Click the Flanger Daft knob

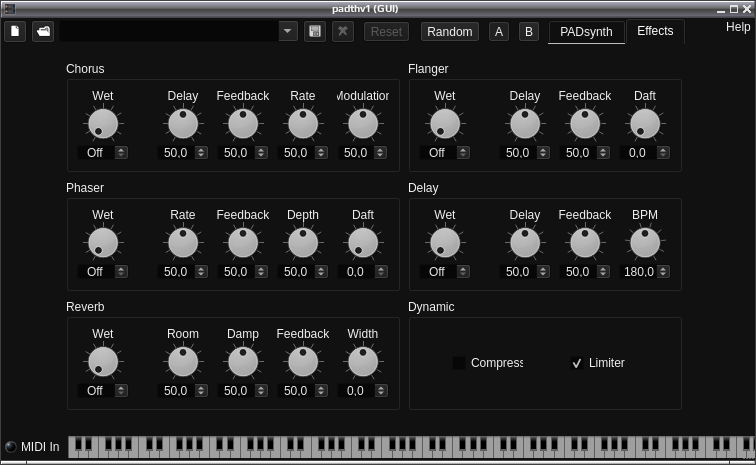(x=645, y=123)
